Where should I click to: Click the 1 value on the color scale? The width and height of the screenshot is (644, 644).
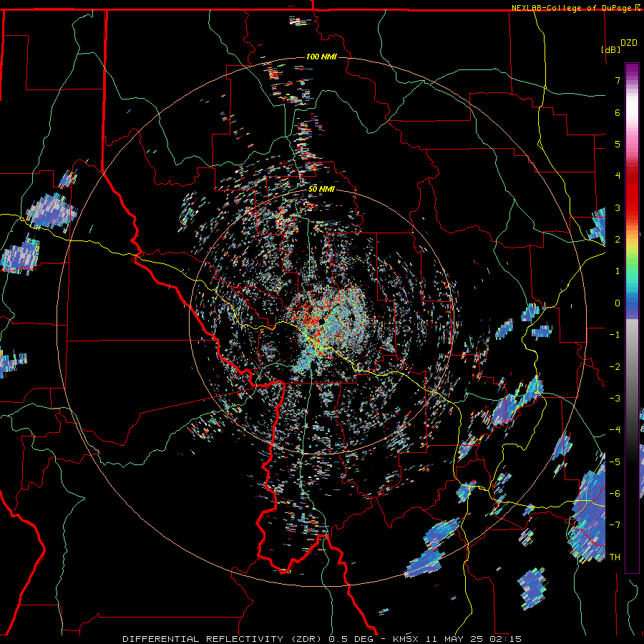[618, 271]
